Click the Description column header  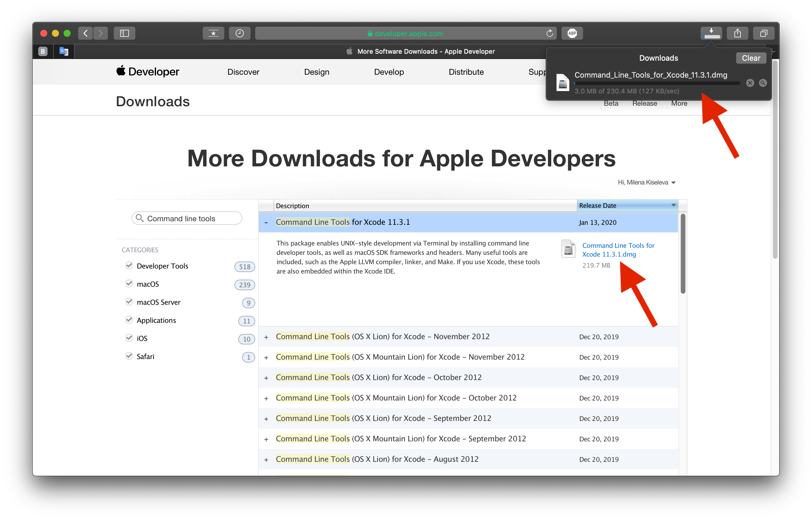point(425,205)
